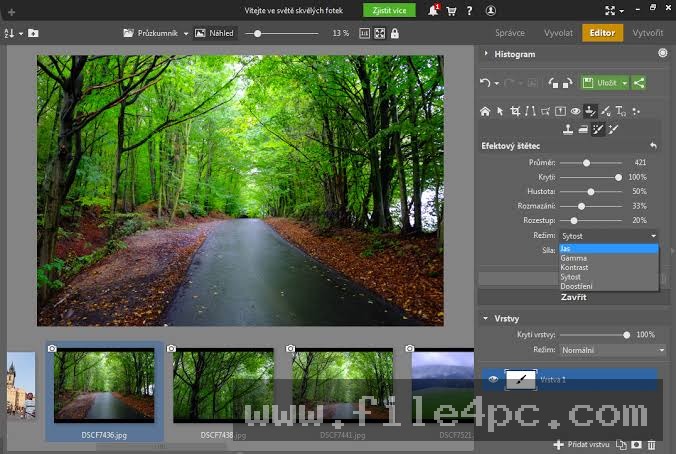Open Histogram settings gear icon
Screen dimensions: 676x454
[x=663, y=53]
